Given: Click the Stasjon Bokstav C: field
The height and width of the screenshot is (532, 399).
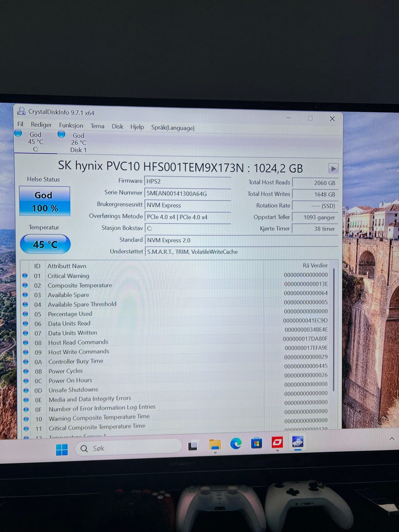Looking at the screenshot, I should [188, 228].
